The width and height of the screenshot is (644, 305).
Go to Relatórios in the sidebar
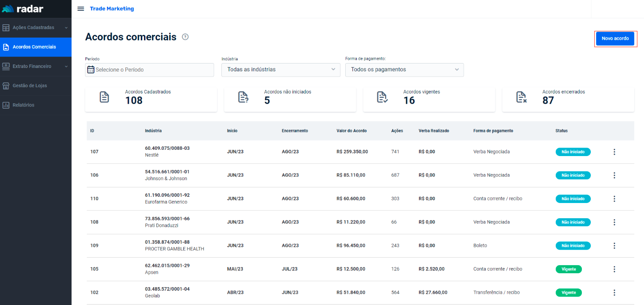[23, 105]
